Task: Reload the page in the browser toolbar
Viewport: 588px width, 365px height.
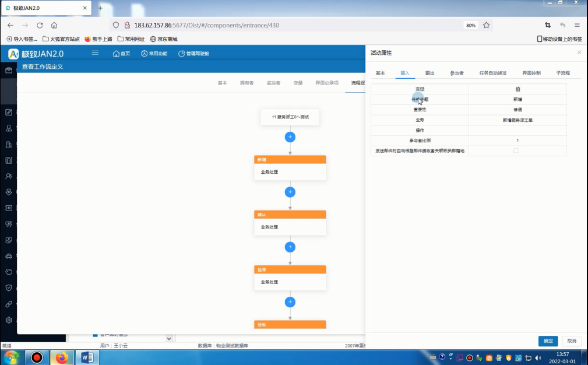Action: (40, 25)
